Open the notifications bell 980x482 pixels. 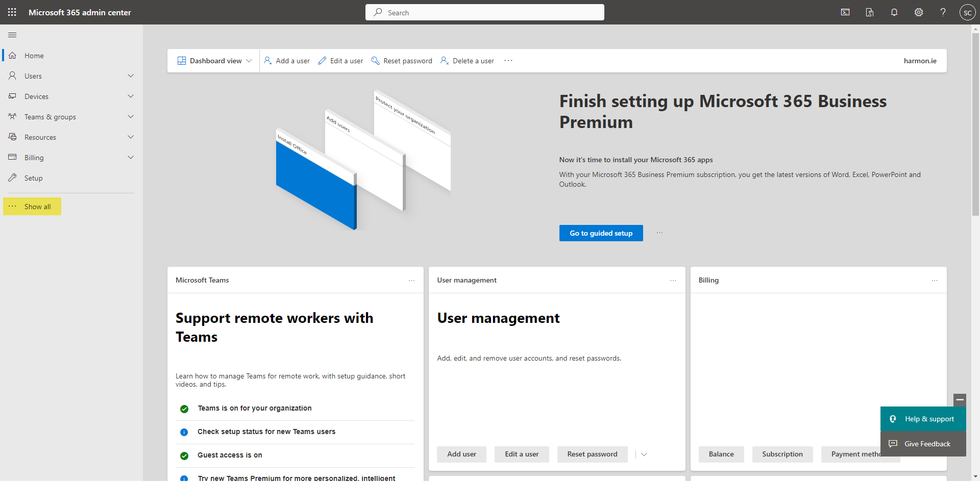pos(894,12)
